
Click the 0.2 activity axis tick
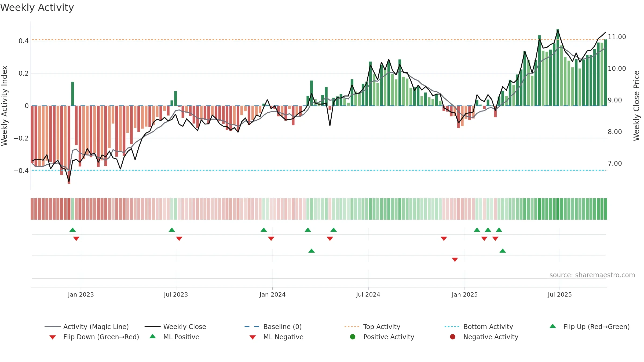pyautogui.click(x=24, y=73)
